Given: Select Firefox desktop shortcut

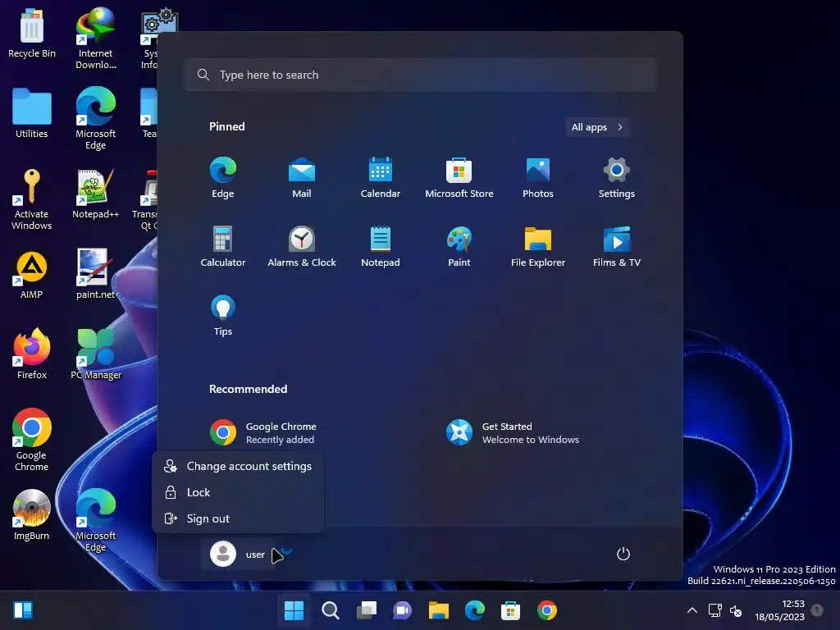Looking at the screenshot, I should [32, 354].
